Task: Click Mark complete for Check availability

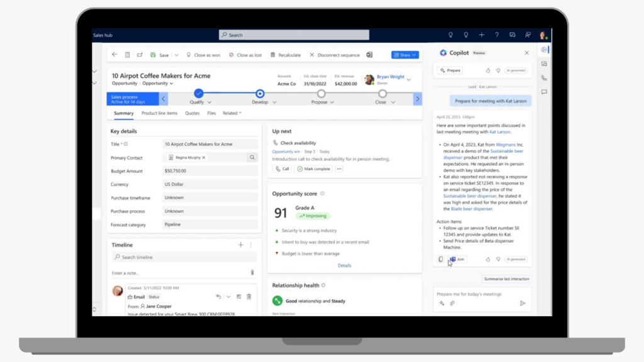Action: click(x=313, y=169)
